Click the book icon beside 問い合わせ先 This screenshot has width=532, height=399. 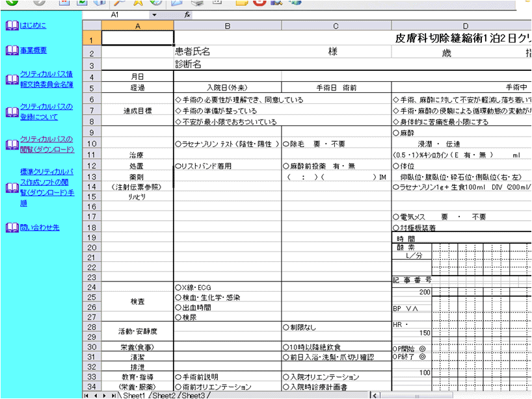click(x=11, y=228)
